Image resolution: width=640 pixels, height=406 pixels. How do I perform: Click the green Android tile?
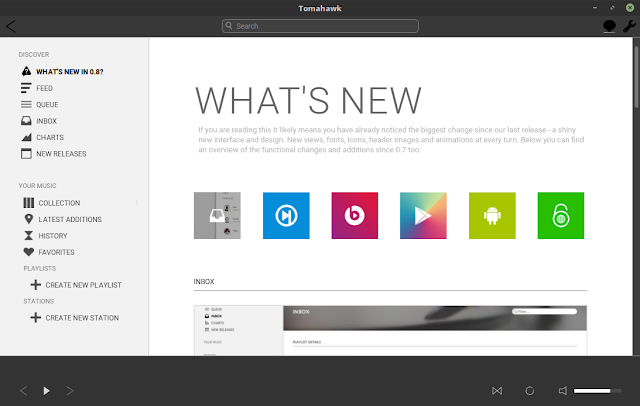tap(492, 215)
